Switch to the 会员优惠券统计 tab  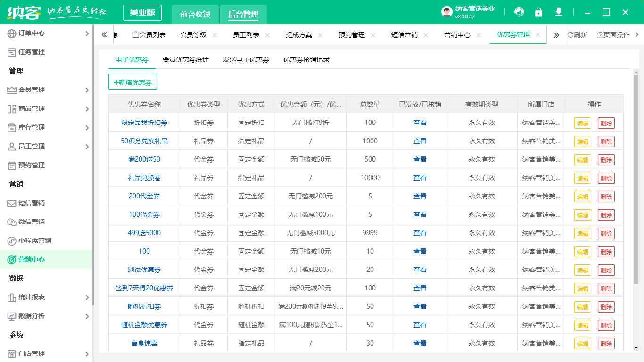[x=186, y=59]
